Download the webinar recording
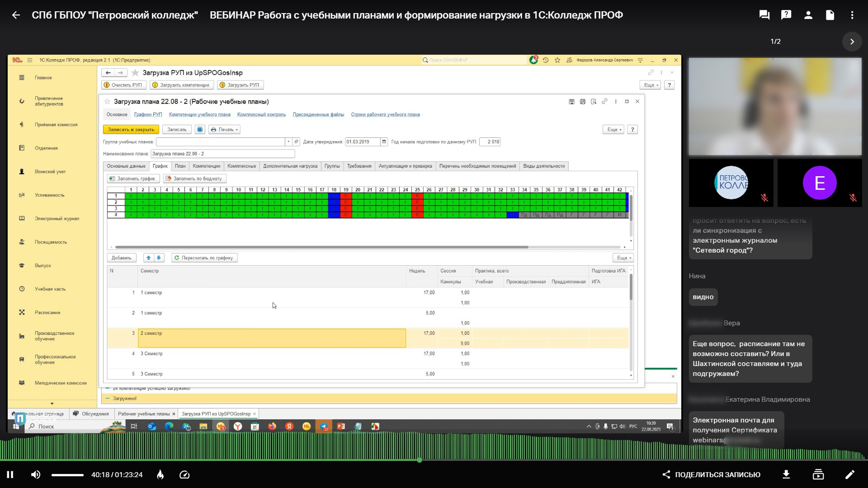 (x=786, y=474)
